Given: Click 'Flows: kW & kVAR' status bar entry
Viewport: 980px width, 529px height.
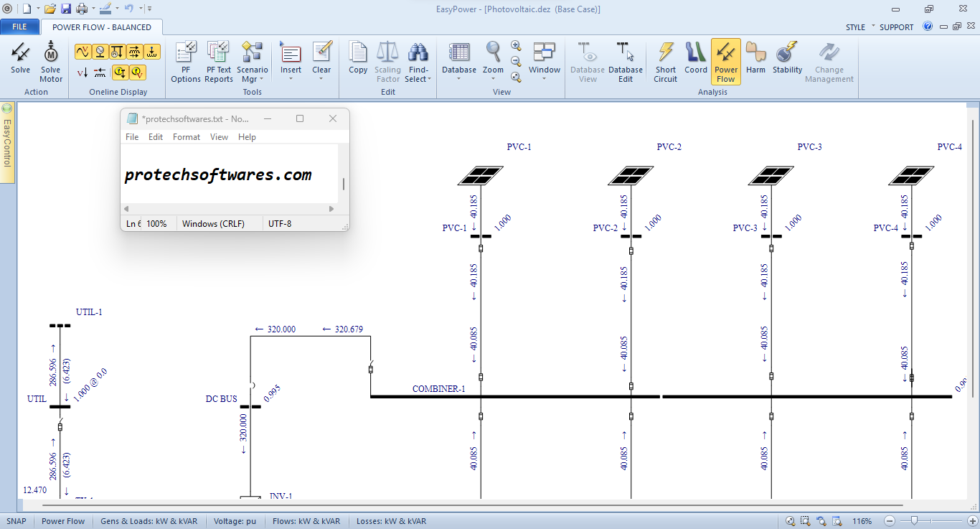Looking at the screenshot, I should [x=306, y=521].
